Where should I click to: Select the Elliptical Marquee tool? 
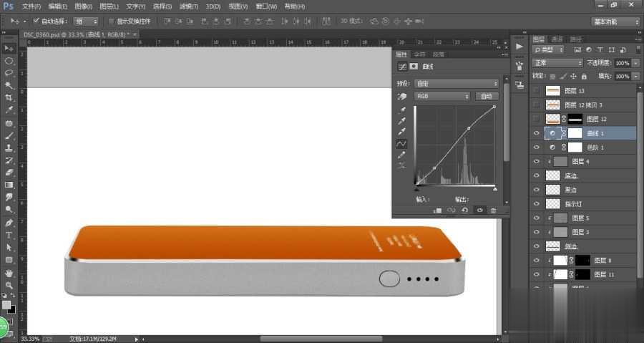(9, 61)
